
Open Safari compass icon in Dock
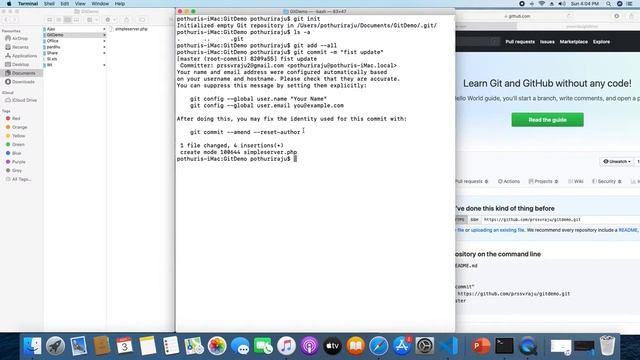[378, 346]
